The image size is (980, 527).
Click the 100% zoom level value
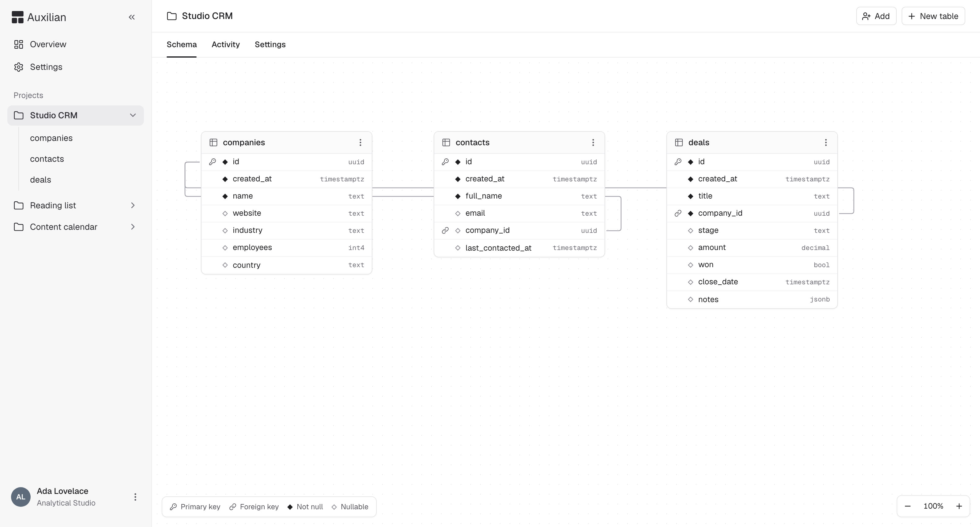(933, 506)
